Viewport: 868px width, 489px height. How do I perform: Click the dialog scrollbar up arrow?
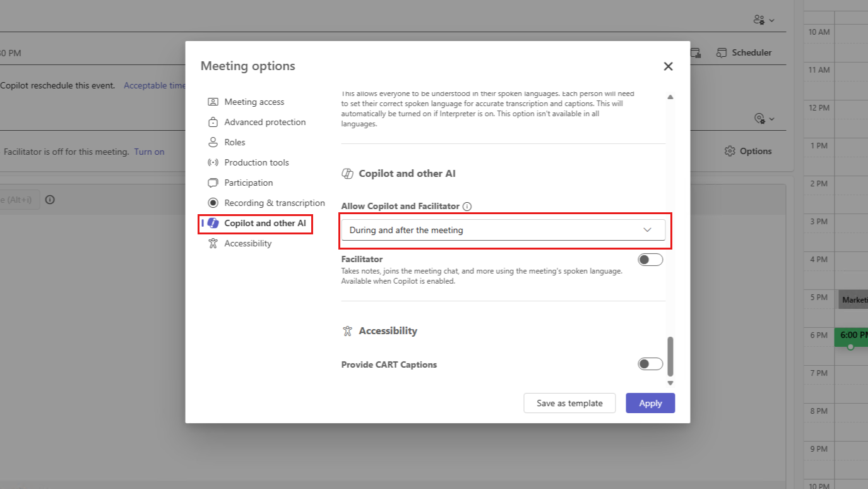coord(670,97)
